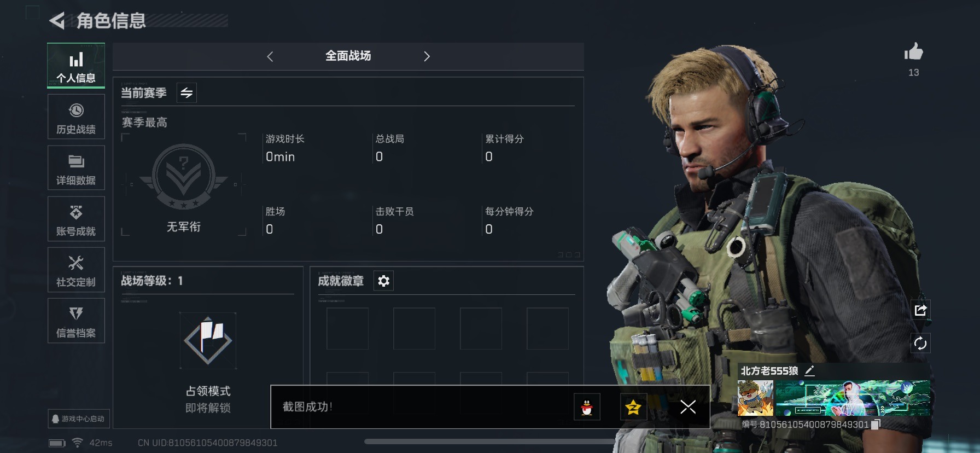
Task: Edit nickname with pencil icon
Action: [x=809, y=370]
